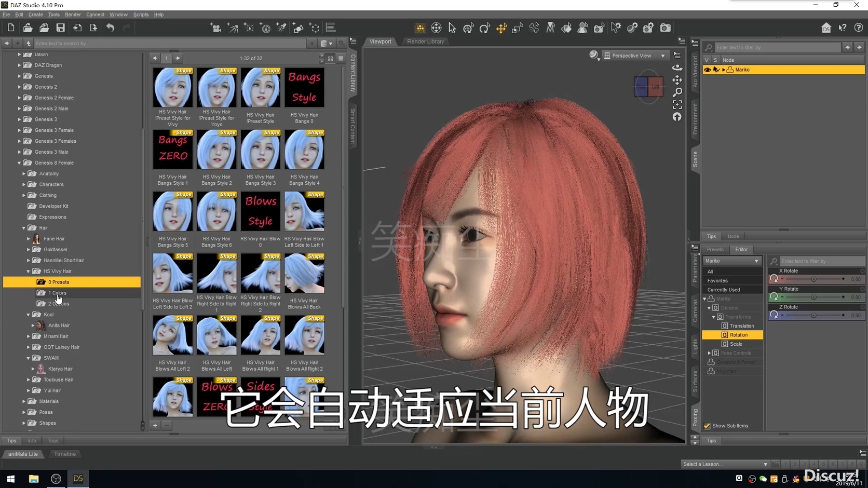Open the Create menu
Screen dimensions: 868x488
(36, 15)
